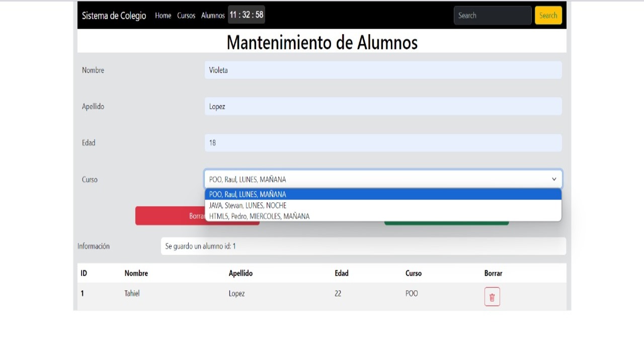Open the Alumnos navigation link
Viewport: 644px width, 362px height.
(x=213, y=16)
